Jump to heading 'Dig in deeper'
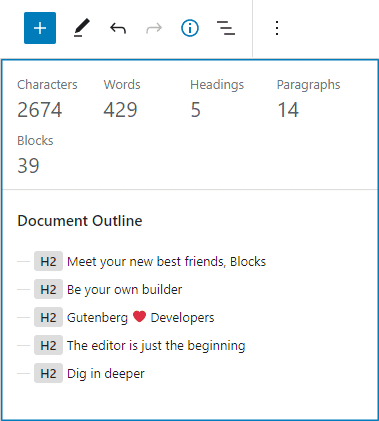The image size is (379, 421). tap(106, 374)
